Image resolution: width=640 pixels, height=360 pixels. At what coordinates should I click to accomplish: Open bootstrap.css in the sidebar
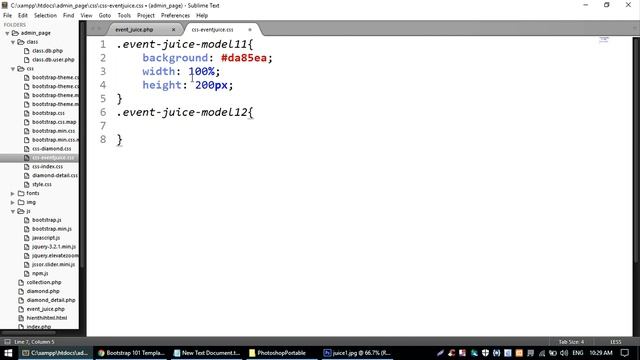pos(48,113)
